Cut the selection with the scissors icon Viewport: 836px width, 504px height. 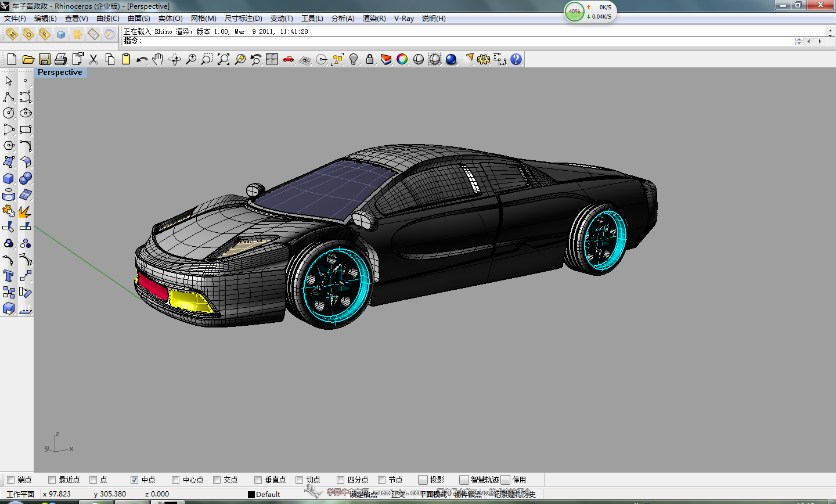click(x=93, y=59)
